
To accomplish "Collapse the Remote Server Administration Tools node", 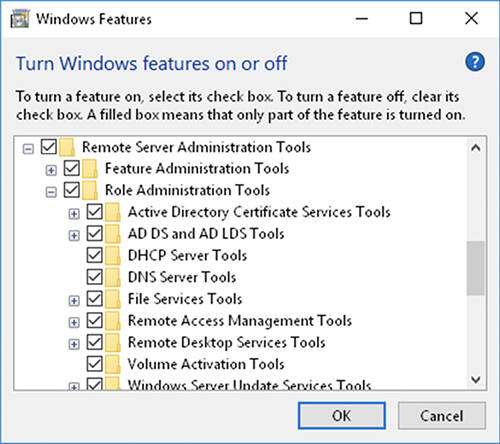I will tap(28, 149).
